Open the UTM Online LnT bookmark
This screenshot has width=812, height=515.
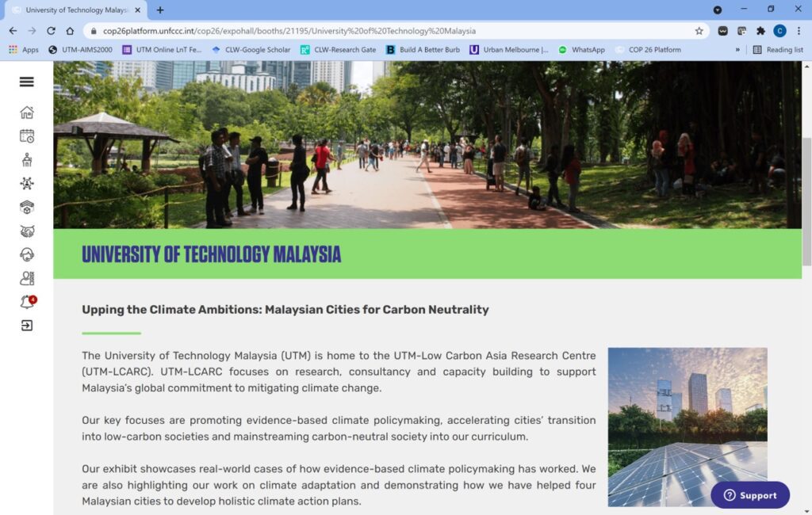tap(162, 50)
